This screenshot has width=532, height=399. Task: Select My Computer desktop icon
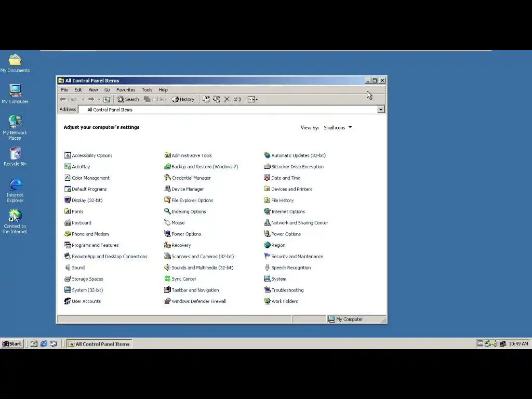pos(15,94)
